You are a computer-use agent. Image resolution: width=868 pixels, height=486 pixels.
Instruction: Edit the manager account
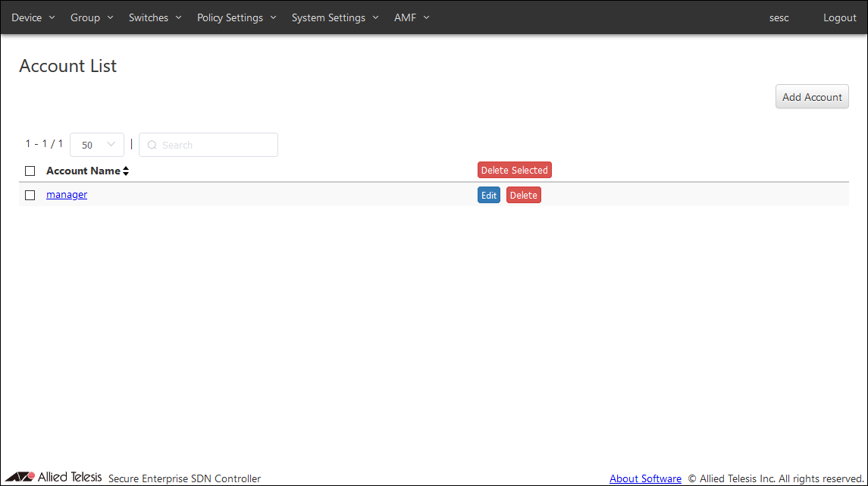489,196
